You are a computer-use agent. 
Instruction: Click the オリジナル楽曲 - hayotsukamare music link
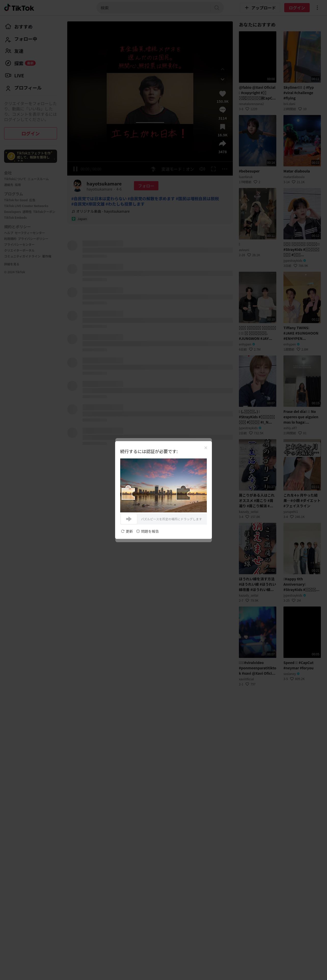pos(101,211)
